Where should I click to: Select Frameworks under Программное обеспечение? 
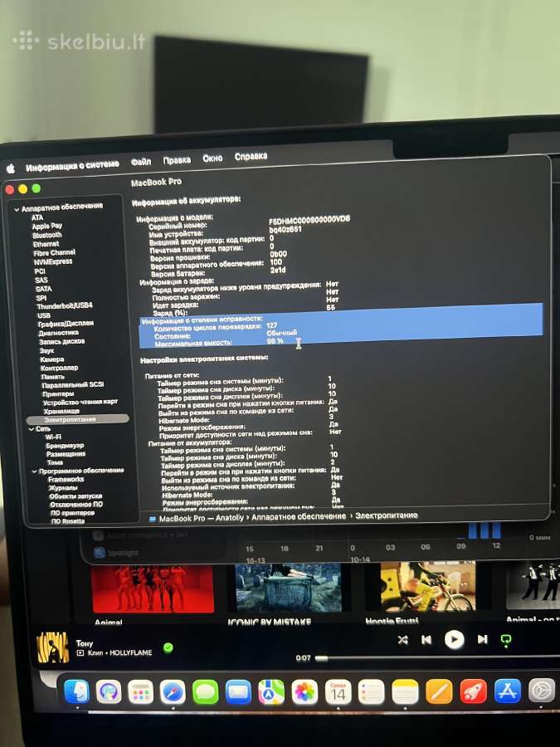coord(66,479)
